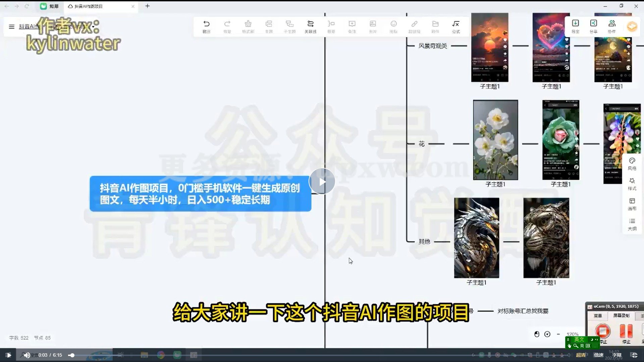Insert a 子主题 subtopic node

tap(289, 26)
